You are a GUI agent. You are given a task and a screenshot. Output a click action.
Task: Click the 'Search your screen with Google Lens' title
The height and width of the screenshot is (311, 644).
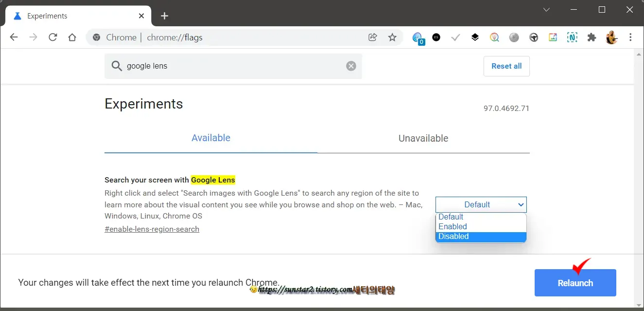pyautogui.click(x=170, y=180)
